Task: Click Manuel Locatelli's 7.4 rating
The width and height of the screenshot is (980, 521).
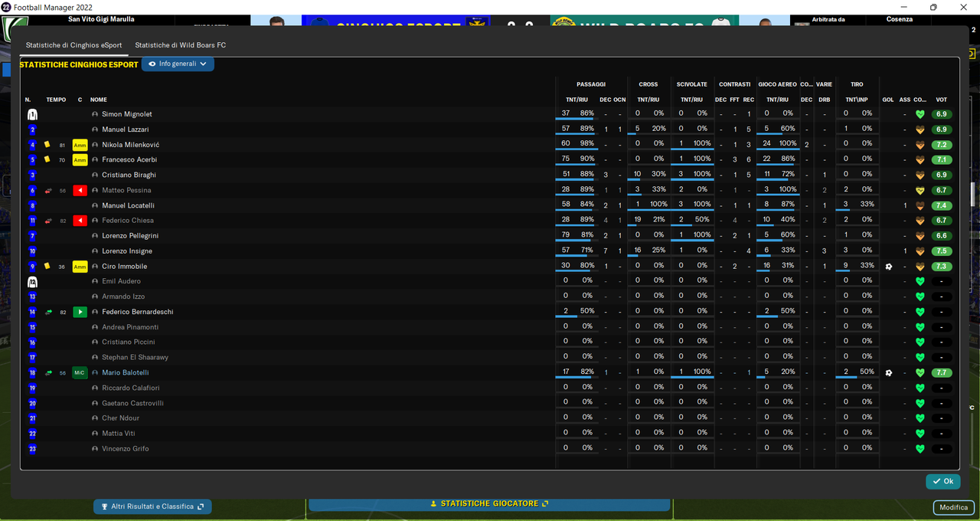Action: pos(942,205)
